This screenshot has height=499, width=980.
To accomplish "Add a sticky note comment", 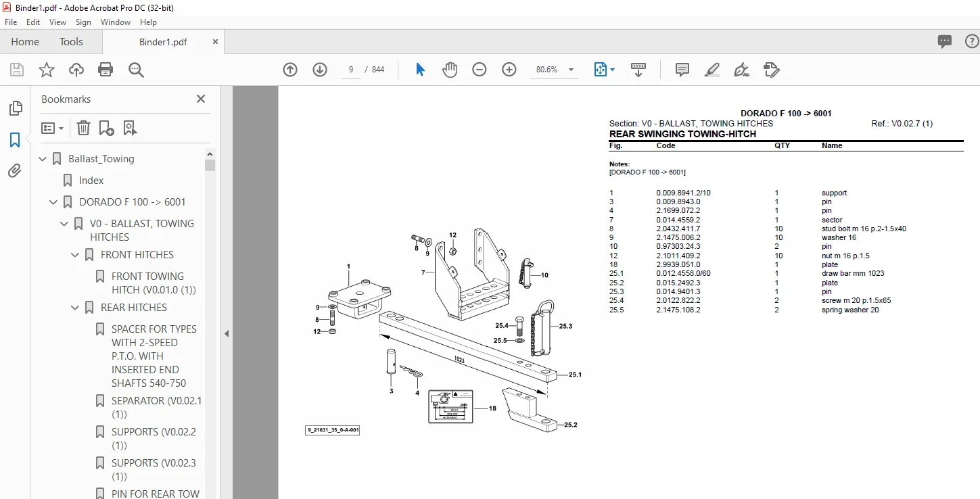I will tap(682, 70).
